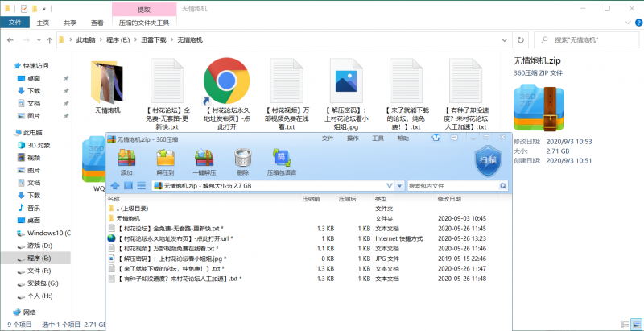The image size is (644, 331).
Task: Sort archive list by 修改日期 column
Action: tap(451, 198)
